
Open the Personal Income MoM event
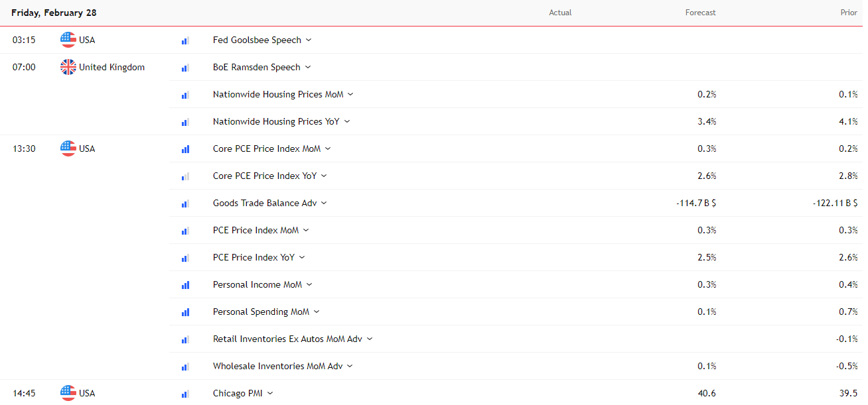(x=257, y=284)
